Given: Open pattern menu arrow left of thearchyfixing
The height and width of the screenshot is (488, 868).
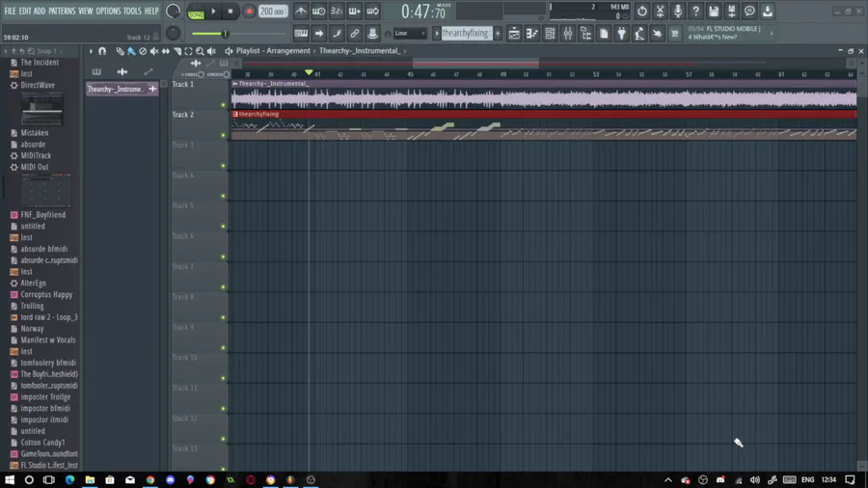Looking at the screenshot, I should 436,33.
